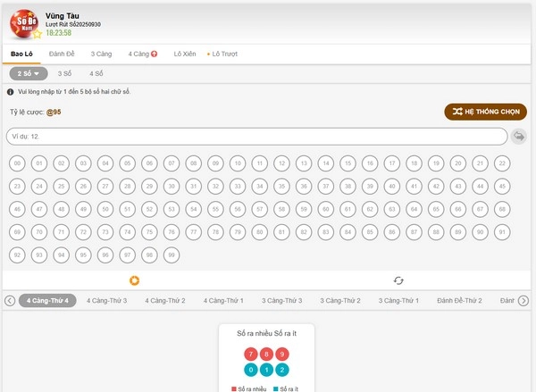Click the info icon next to the instruction text

[10, 92]
